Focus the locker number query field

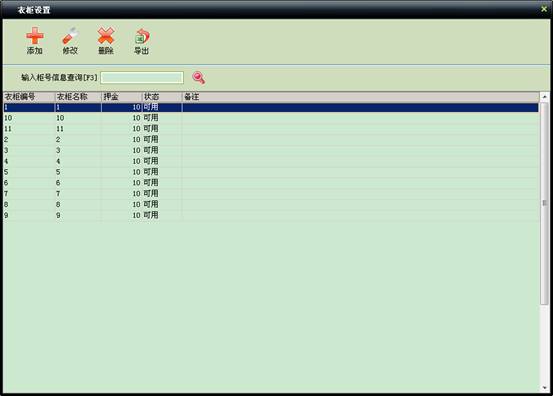(142, 78)
